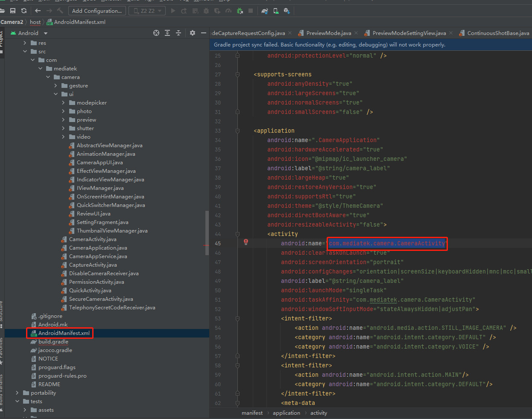Hide the Project panel with minus icon
The height and width of the screenshot is (419, 532).
[204, 33]
